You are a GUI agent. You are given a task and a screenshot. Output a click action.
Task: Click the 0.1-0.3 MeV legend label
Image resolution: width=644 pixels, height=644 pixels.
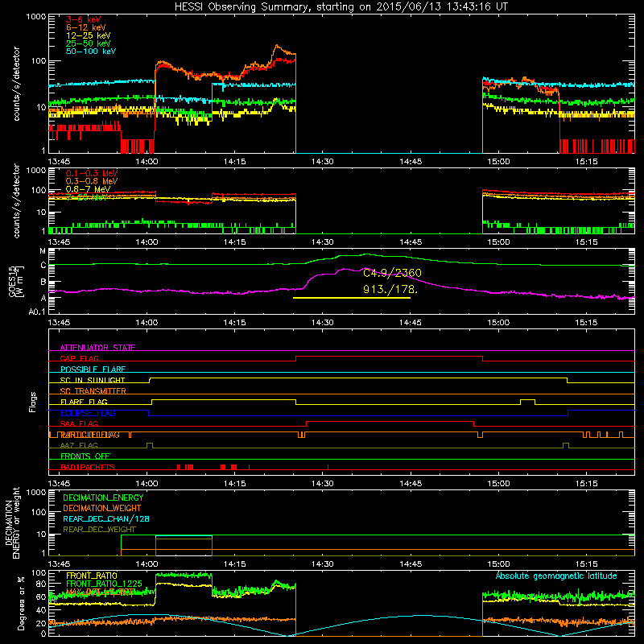point(92,173)
